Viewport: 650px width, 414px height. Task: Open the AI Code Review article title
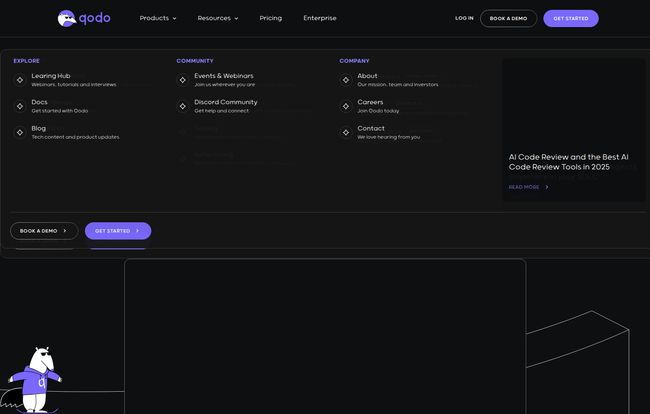click(568, 162)
